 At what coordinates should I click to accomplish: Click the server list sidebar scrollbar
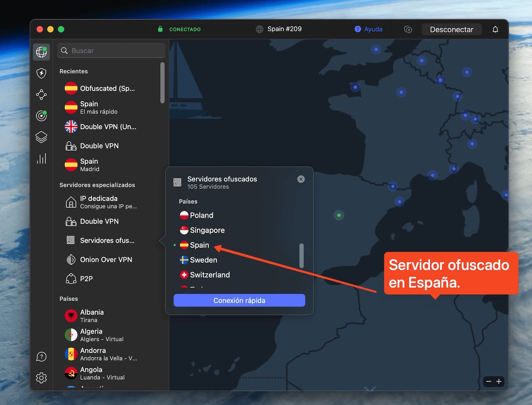pyautogui.click(x=163, y=83)
